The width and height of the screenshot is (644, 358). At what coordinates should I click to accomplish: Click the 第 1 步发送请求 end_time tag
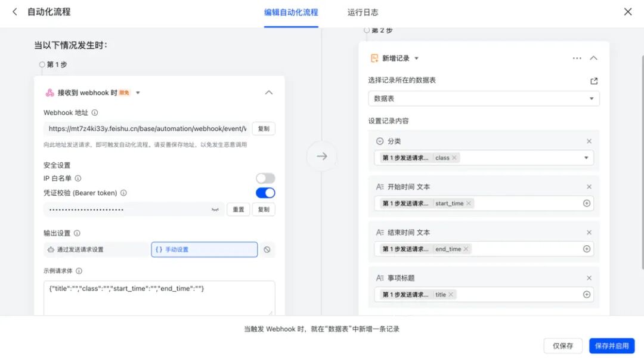point(426,249)
